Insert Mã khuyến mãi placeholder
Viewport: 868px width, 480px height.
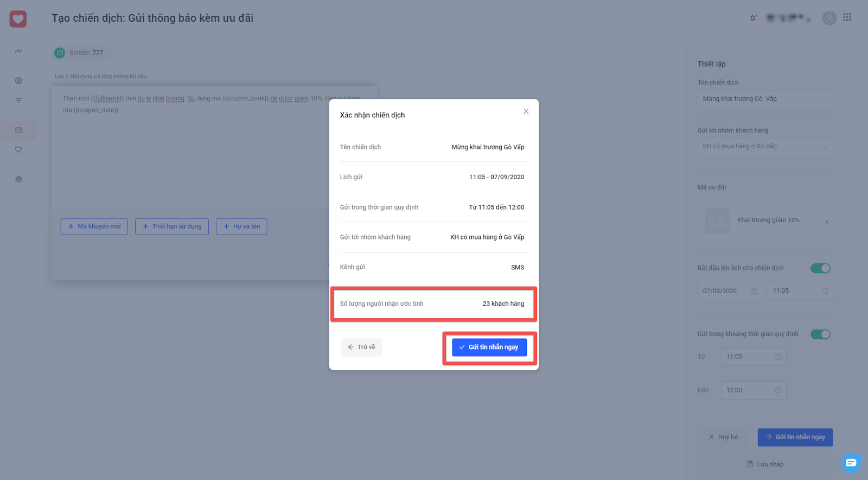pos(94,226)
